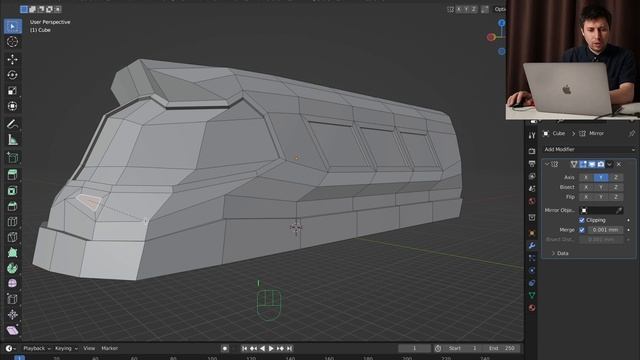The image size is (640, 360).
Task: Play the animation forward
Action: coord(271,349)
